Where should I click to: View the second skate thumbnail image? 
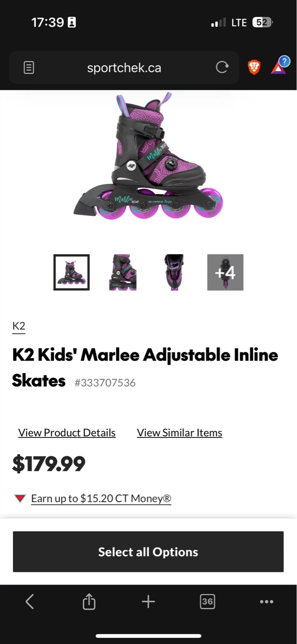tap(123, 272)
